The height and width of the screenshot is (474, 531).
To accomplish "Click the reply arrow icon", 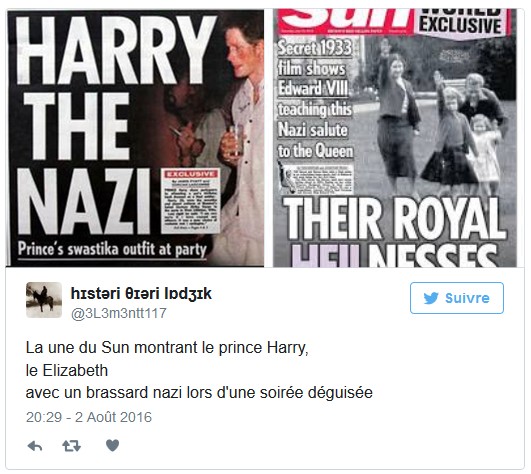I will click(x=35, y=446).
